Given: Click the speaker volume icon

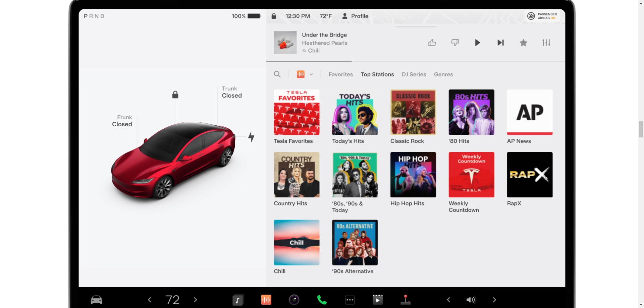Looking at the screenshot, I should (x=471, y=300).
